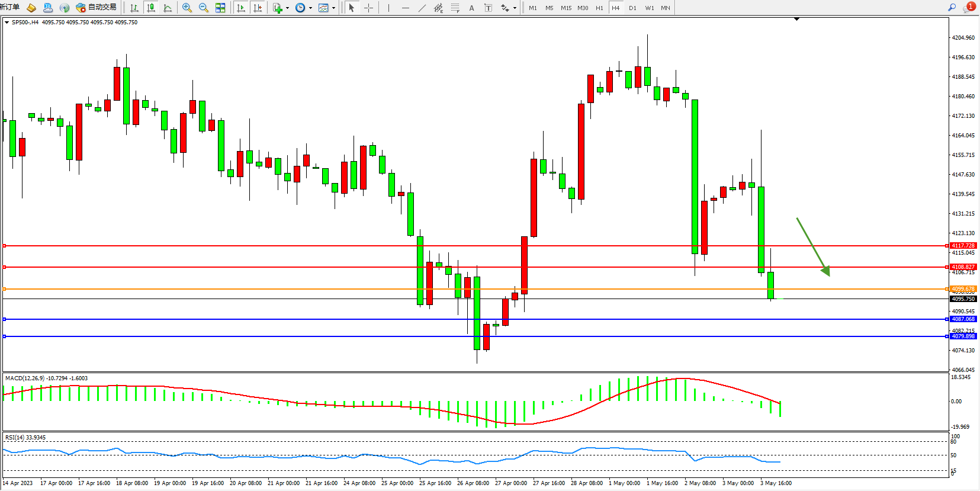Open the chat notifications with red badge
Image resolution: width=980 pixels, height=491 pixels.
pyautogui.click(x=969, y=8)
